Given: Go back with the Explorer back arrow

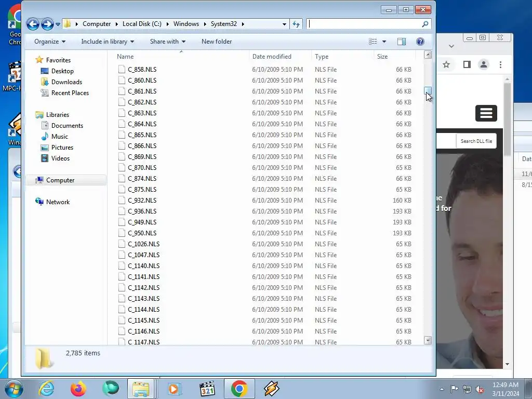Looking at the screenshot, I should pyautogui.click(x=33, y=24).
